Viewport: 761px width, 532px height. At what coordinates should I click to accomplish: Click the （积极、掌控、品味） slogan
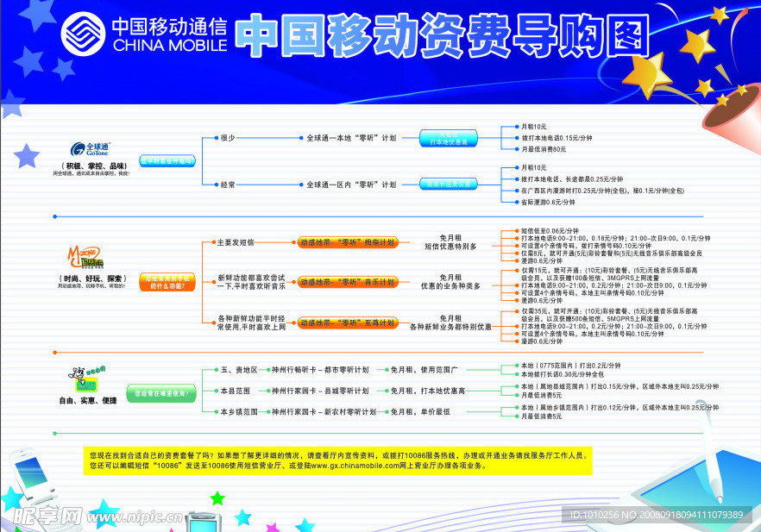tap(93, 166)
